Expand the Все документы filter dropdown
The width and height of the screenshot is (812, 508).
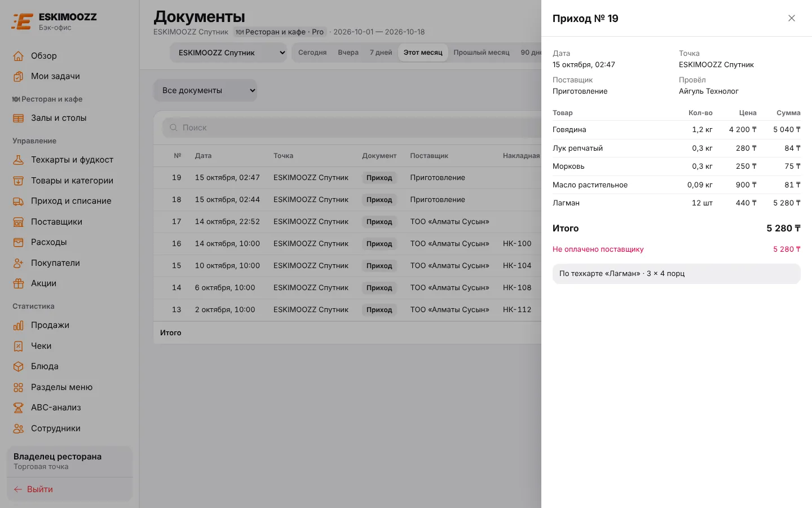(x=205, y=90)
